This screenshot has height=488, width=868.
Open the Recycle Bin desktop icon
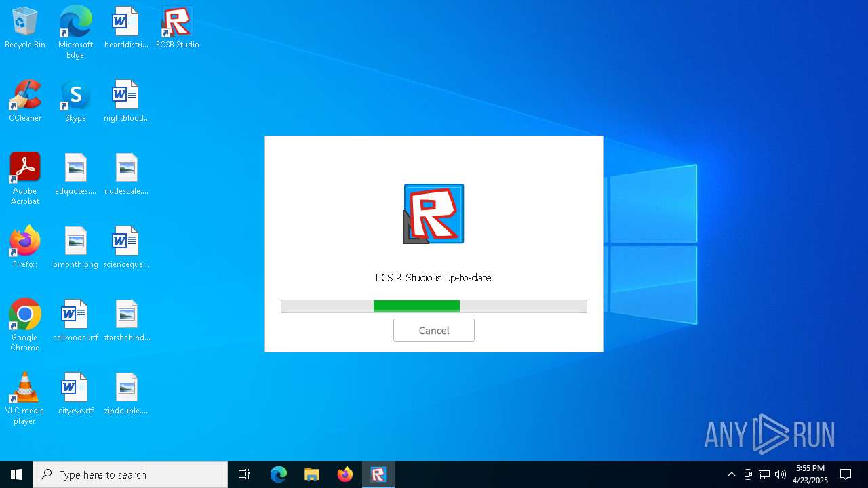point(25,28)
